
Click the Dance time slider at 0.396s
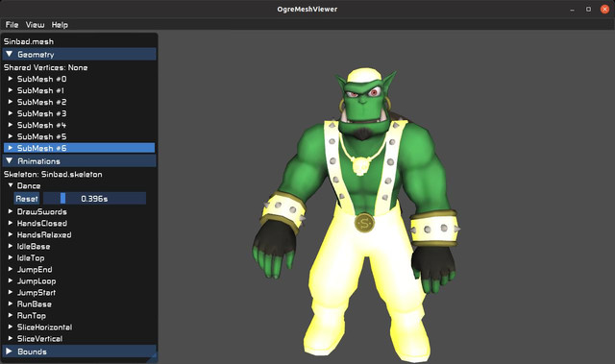tap(94, 199)
